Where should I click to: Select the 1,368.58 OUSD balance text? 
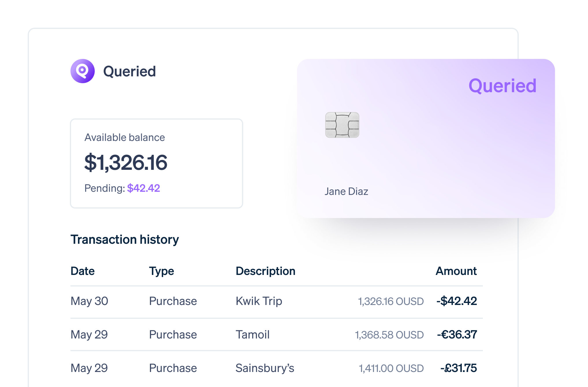389,335
